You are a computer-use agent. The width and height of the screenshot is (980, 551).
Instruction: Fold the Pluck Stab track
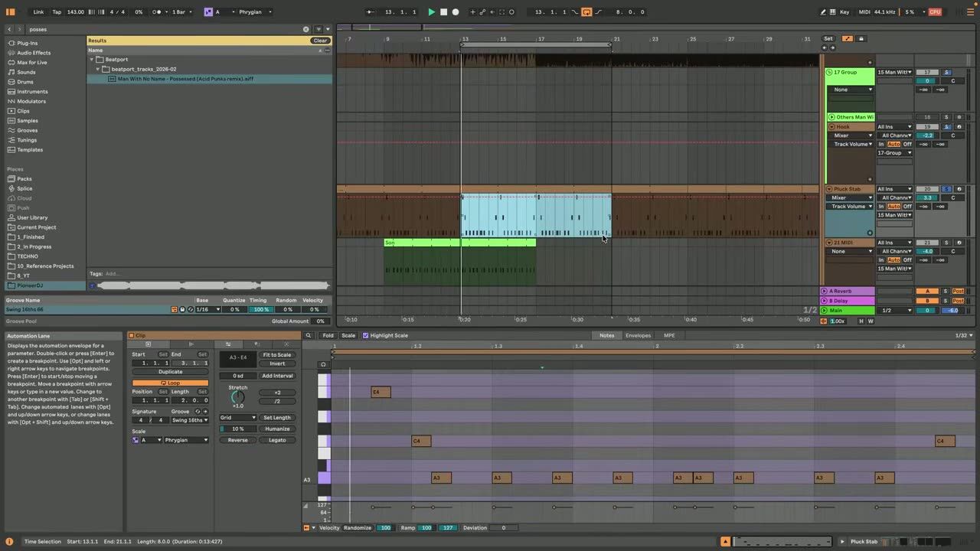[x=828, y=189]
